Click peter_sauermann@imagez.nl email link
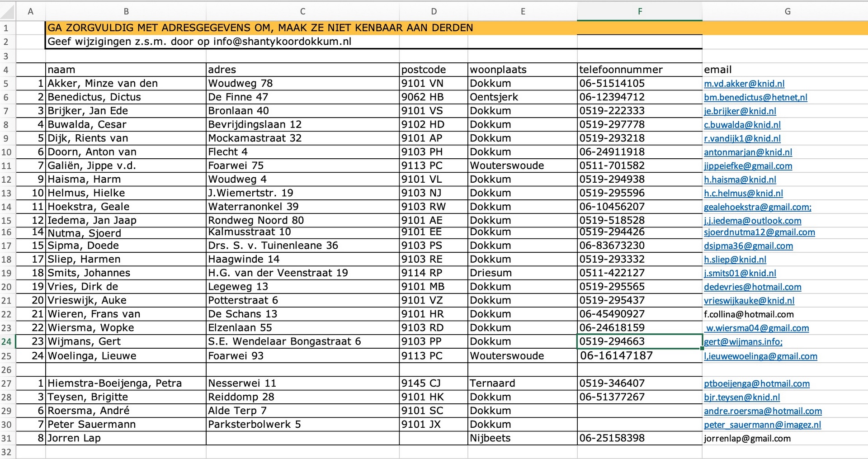This screenshot has width=868, height=459. point(762,425)
